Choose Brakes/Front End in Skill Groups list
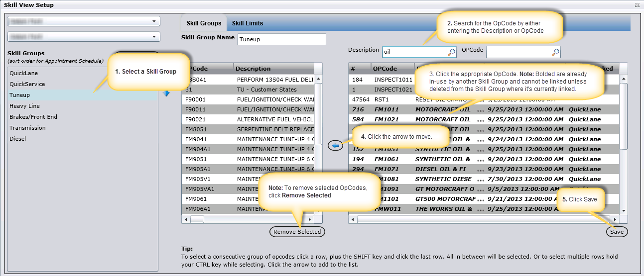The image size is (644, 276). click(x=33, y=117)
